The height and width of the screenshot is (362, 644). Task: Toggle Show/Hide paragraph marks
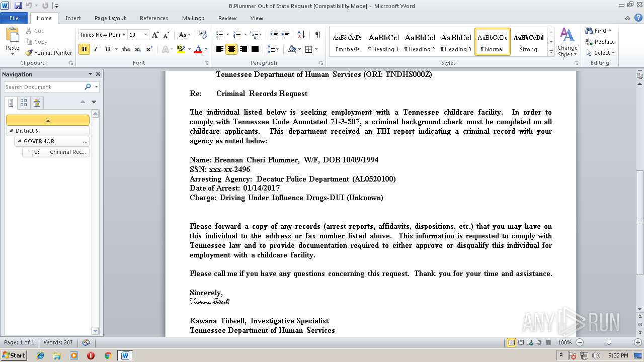(x=317, y=35)
